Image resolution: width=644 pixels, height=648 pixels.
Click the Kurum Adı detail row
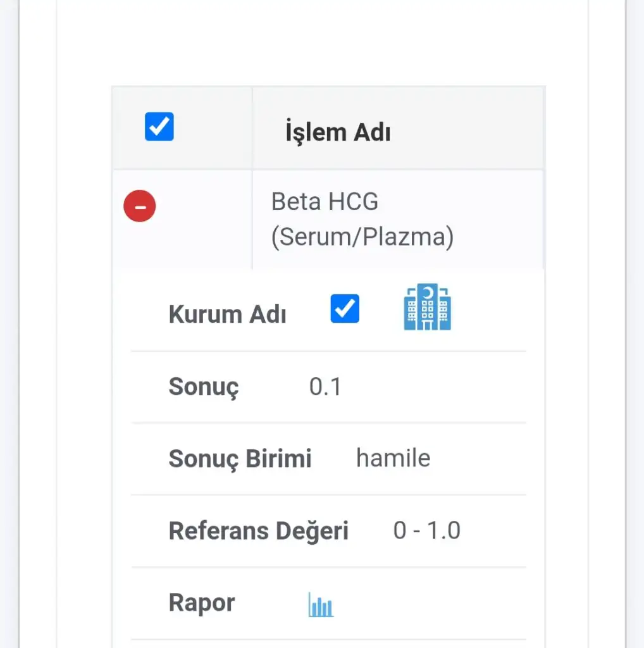click(328, 310)
